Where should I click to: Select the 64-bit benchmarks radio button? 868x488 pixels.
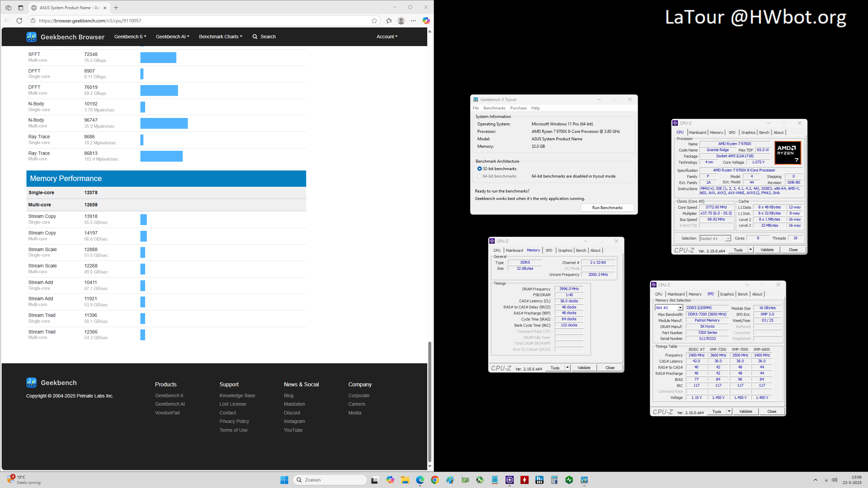[x=479, y=176]
